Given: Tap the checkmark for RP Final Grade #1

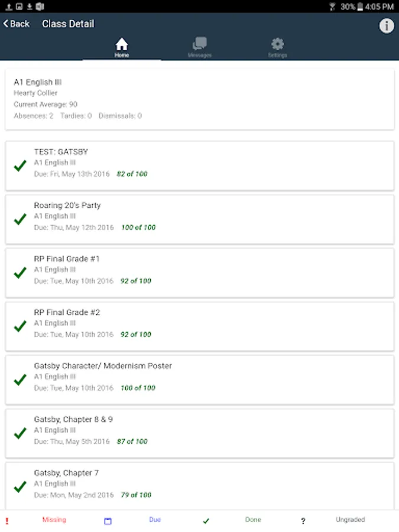Looking at the screenshot, I should [20, 273].
